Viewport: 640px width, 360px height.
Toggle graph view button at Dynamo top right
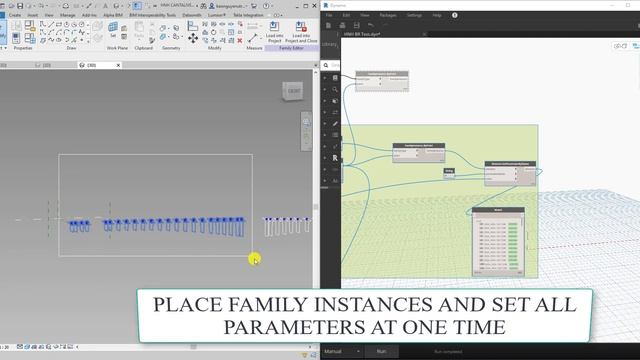pos(636,46)
